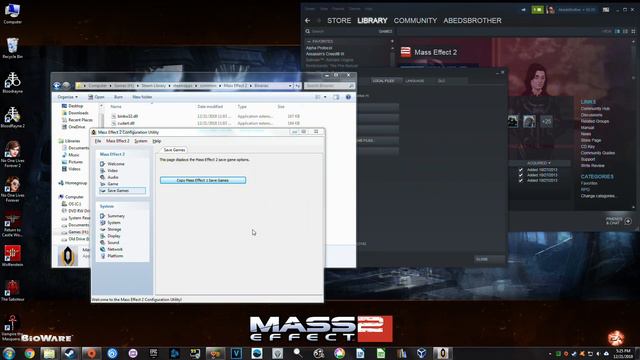Open The Saboteur desktop shortcut

tap(12, 291)
